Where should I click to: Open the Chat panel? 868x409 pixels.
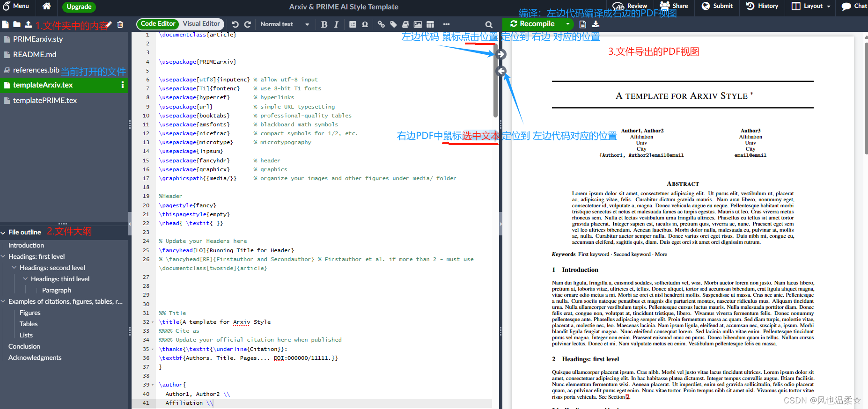point(854,6)
